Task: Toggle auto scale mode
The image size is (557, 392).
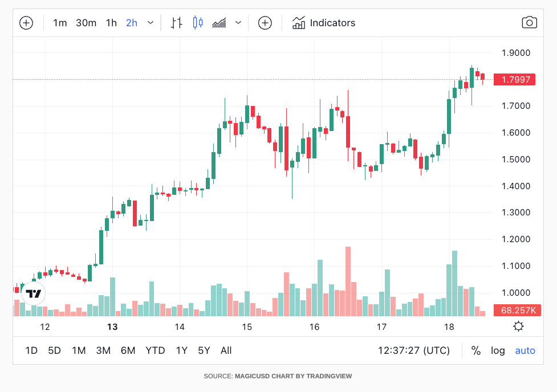Action: click(x=525, y=350)
